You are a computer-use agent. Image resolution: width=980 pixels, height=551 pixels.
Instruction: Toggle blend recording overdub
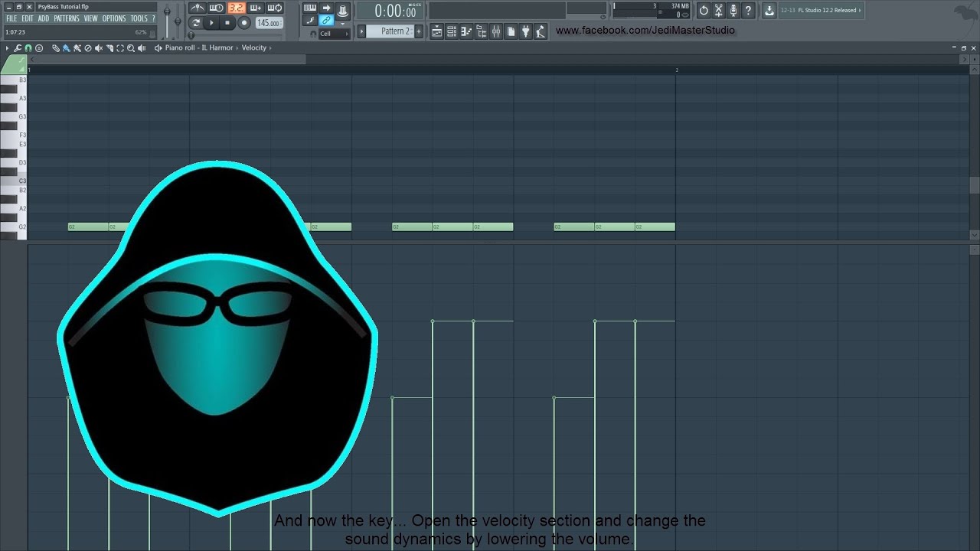click(x=256, y=8)
